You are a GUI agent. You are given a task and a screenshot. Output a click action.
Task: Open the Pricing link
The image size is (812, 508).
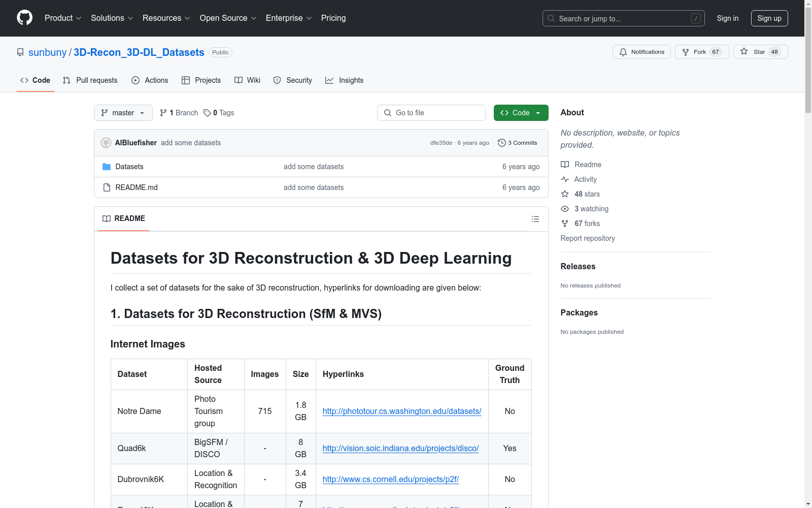coord(333,18)
